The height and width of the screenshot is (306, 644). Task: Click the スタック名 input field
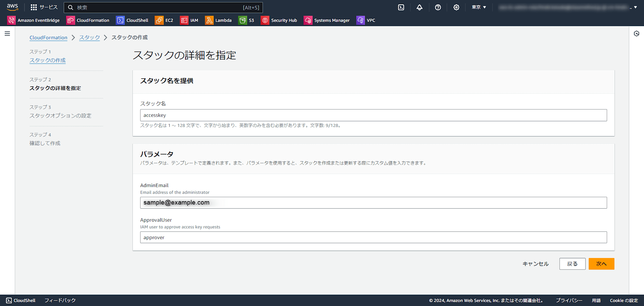coord(374,115)
